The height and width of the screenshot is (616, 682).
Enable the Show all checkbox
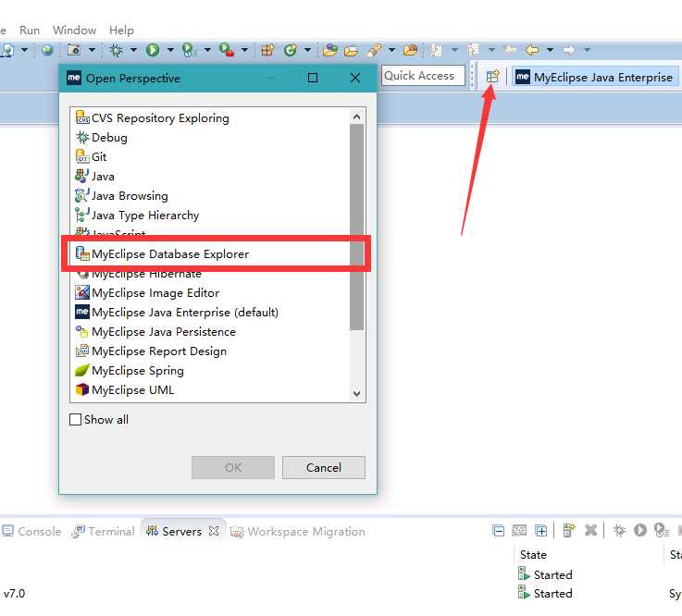[75, 420]
